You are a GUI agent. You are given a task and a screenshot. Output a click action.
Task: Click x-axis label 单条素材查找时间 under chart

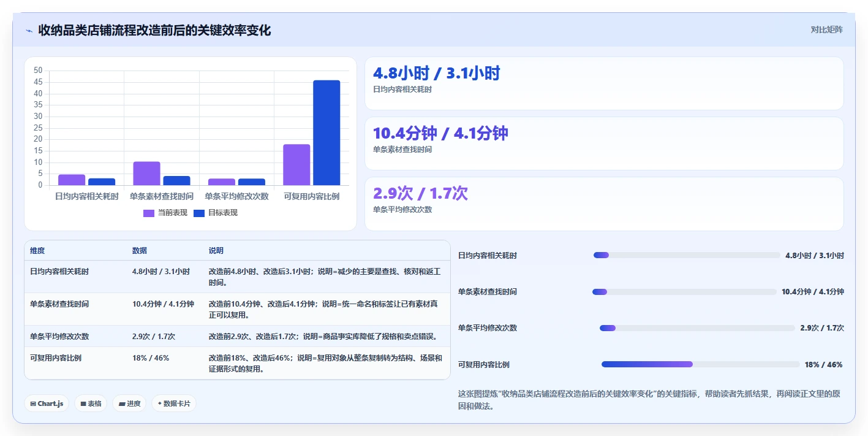pos(162,197)
